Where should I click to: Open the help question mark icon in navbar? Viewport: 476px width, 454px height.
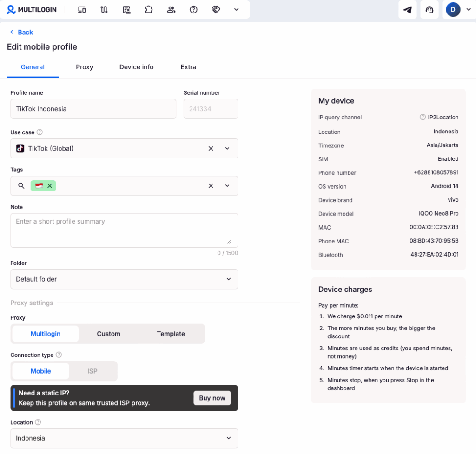[x=193, y=10]
